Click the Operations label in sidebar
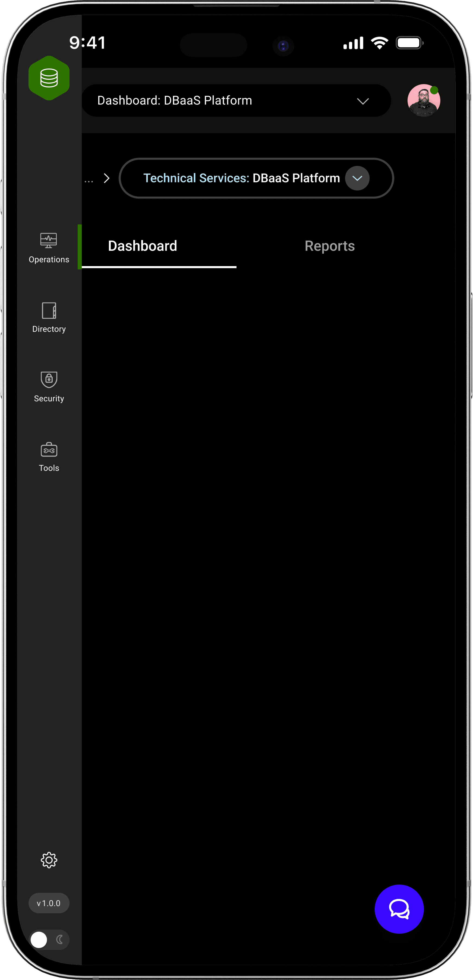The height and width of the screenshot is (980, 473). point(49,259)
